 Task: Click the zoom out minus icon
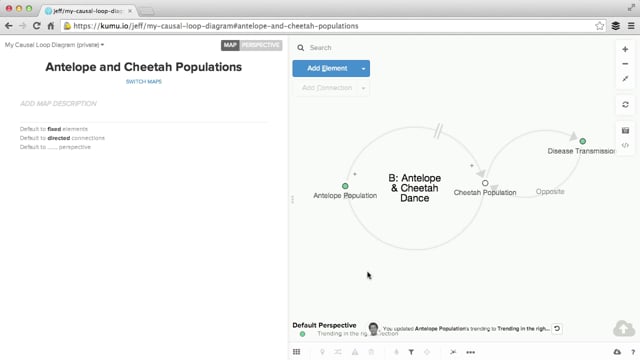pyautogui.click(x=625, y=64)
